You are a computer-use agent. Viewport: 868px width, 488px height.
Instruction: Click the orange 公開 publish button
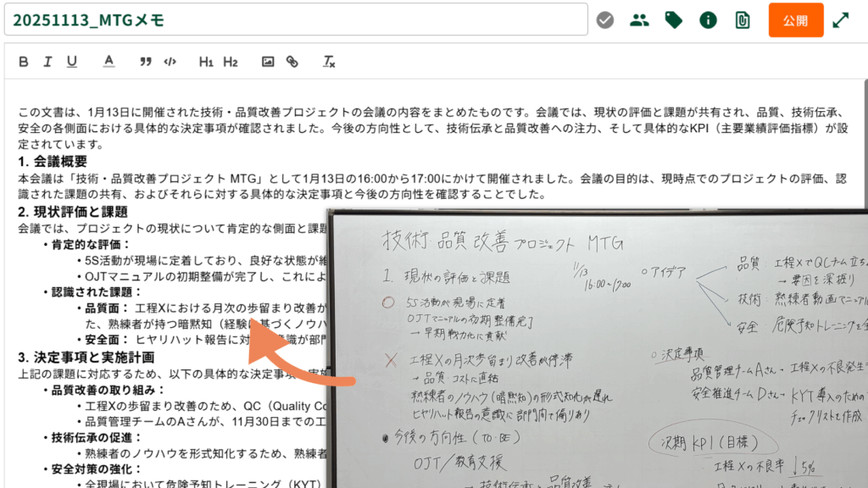pos(796,20)
